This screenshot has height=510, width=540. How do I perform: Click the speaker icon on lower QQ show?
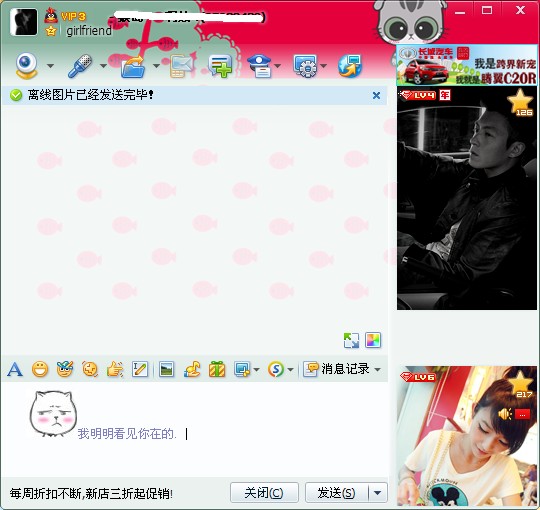coord(505,414)
